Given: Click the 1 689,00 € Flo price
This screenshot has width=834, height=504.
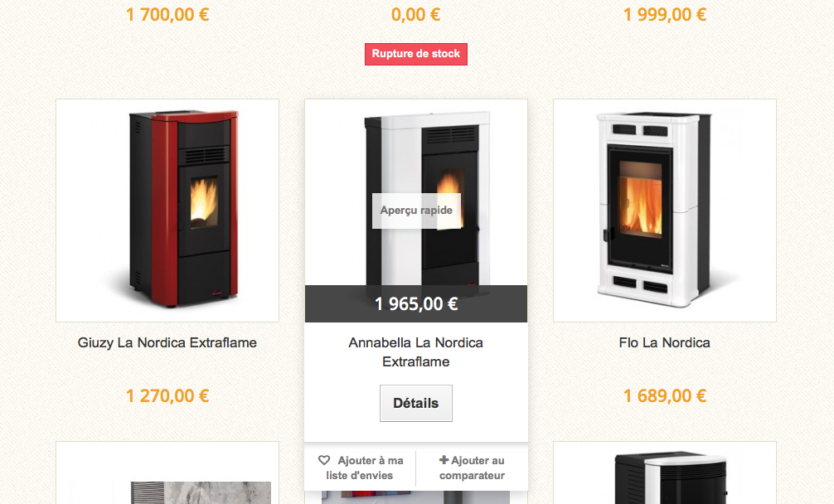Looking at the screenshot, I should 665,396.
